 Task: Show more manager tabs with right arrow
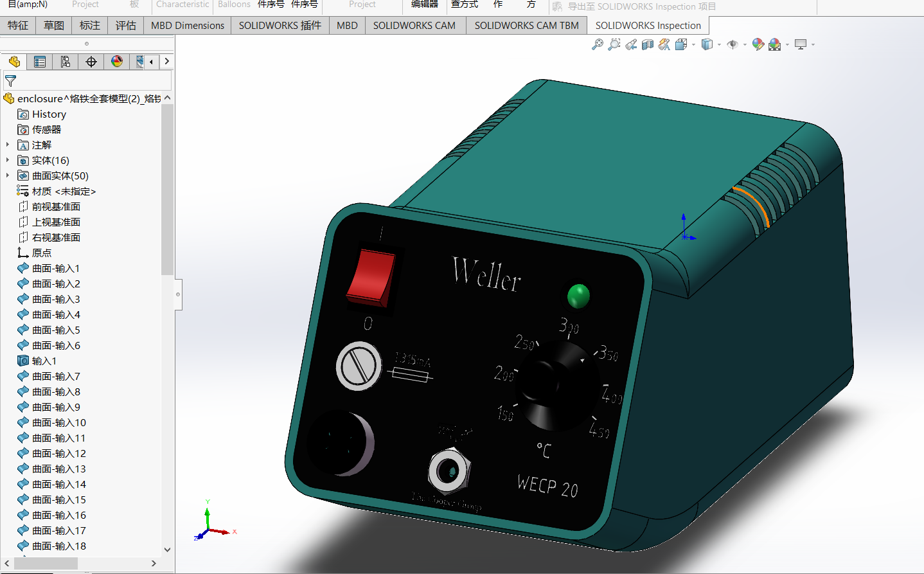coord(167,62)
